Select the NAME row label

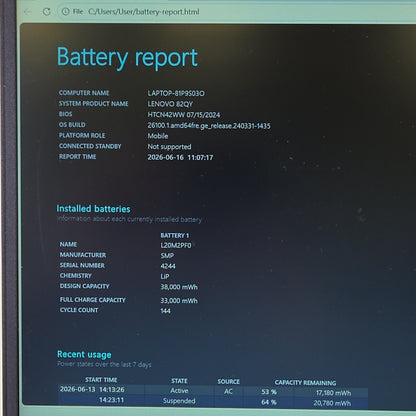point(68,244)
